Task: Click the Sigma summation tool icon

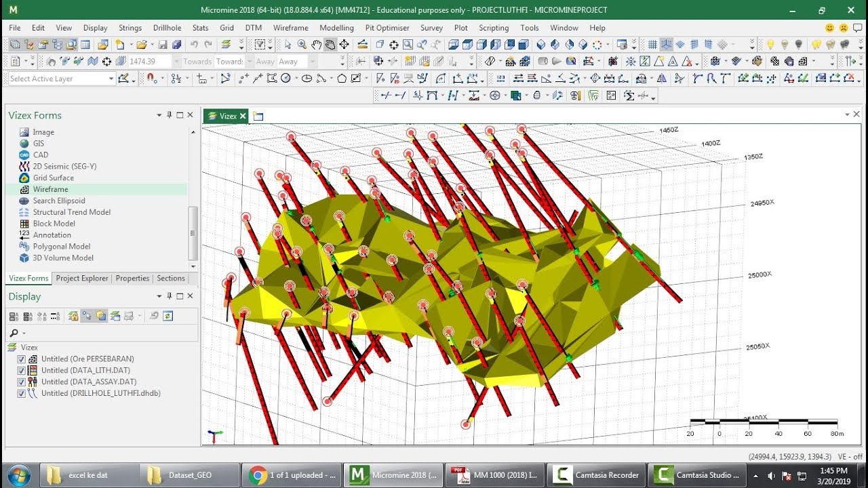Action: tap(629, 96)
